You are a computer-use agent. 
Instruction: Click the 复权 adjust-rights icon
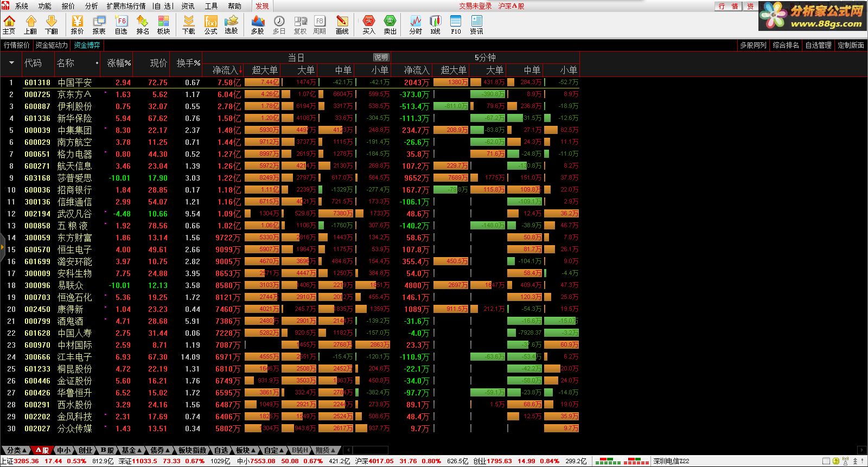click(x=300, y=25)
